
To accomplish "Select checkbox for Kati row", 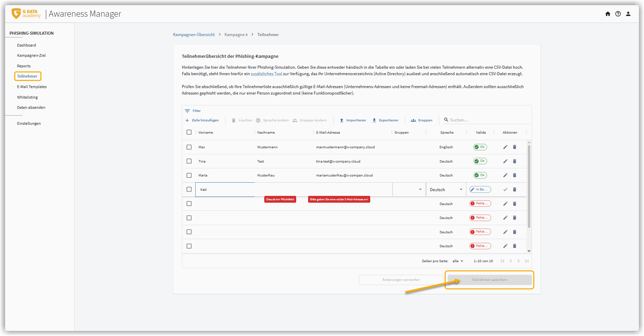I will (x=189, y=189).
